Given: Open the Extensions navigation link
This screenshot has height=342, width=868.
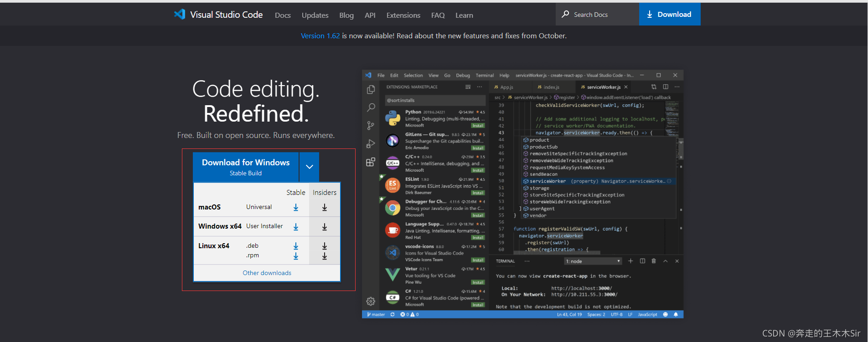Looking at the screenshot, I should (x=403, y=15).
